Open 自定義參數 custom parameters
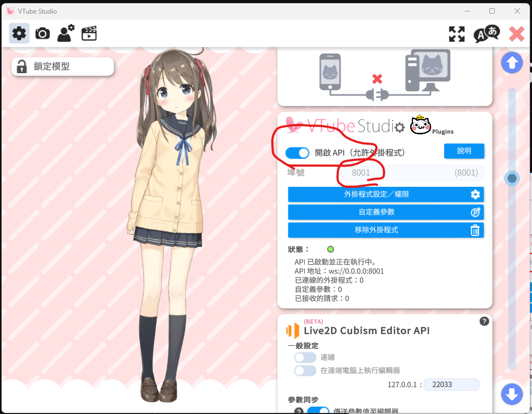Image resolution: width=532 pixels, height=414 pixels. pos(386,212)
